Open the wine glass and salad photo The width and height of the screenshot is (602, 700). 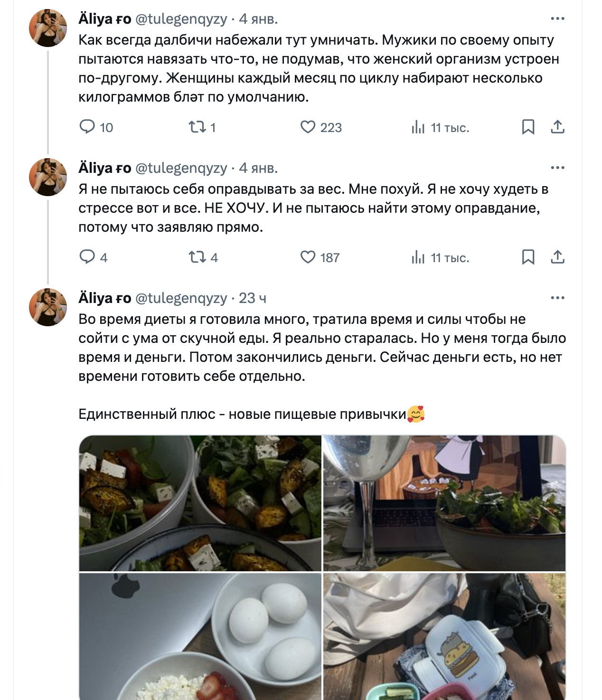(444, 503)
